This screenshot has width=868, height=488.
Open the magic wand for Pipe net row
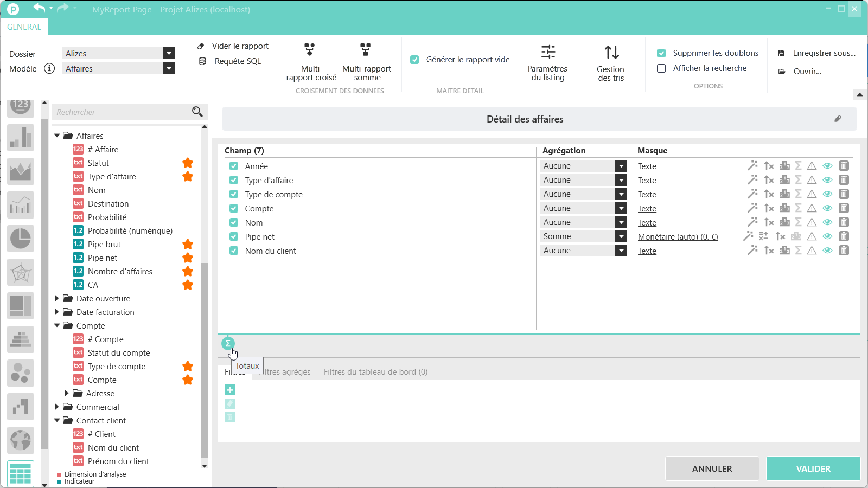pyautogui.click(x=748, y=236)
